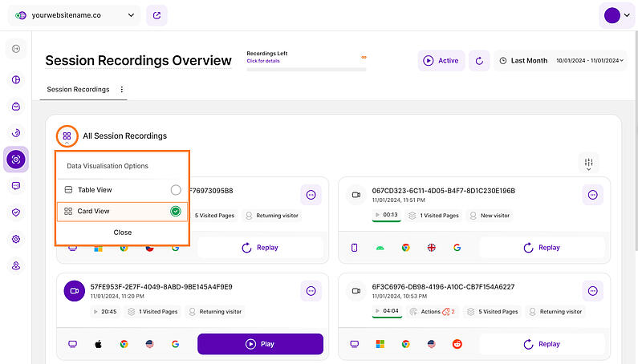
Task: Click the New visitor tag on session 067CD323
Action: point(490,216)
